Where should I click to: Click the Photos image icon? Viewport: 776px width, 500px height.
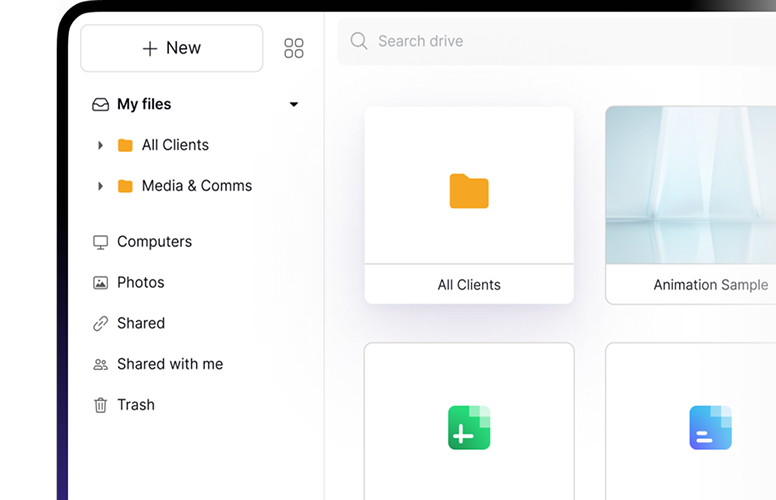pos(100,283)
